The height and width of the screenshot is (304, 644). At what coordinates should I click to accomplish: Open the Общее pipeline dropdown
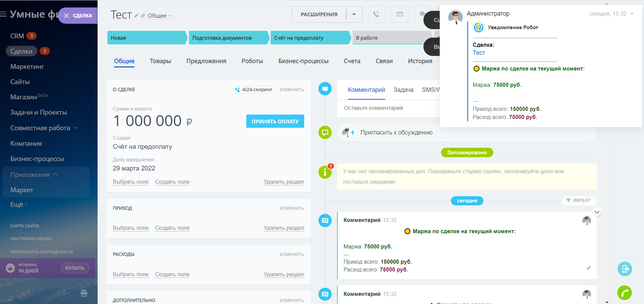pos(160,16)
